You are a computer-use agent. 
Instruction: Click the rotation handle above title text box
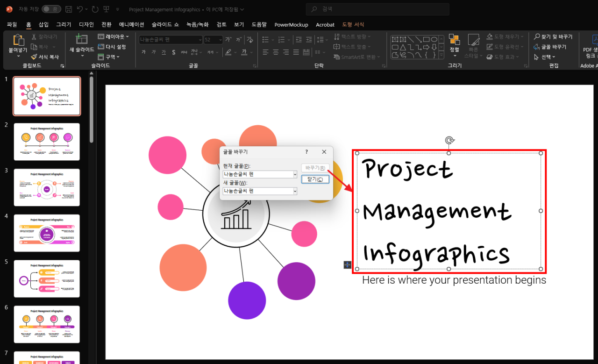(449, 140)
